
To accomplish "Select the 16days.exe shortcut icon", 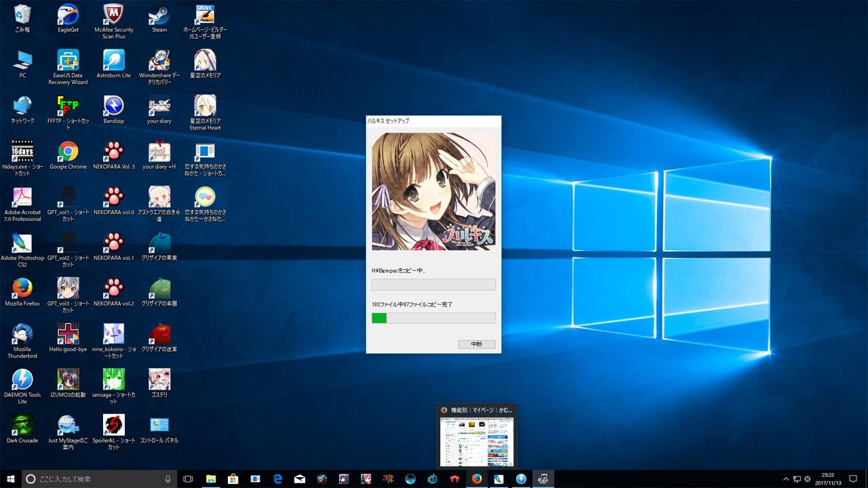I will pyautogui.click(x=22, y=159).
